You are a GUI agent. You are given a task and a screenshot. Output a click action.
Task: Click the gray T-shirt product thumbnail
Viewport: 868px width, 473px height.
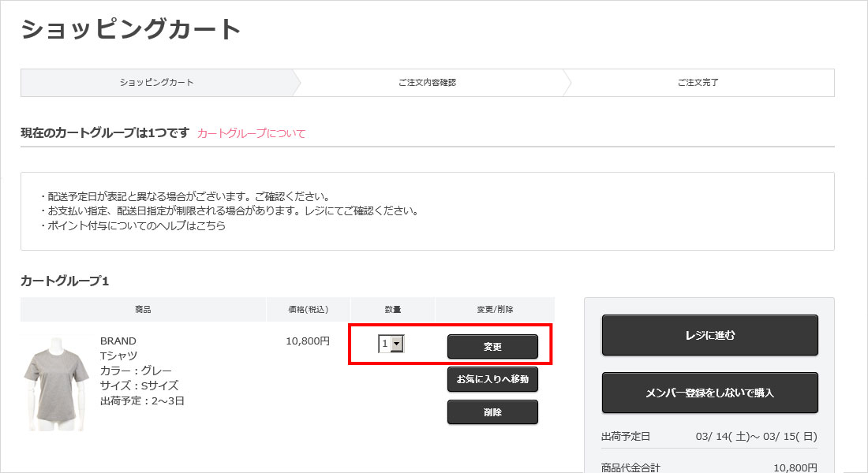point(55,382)
